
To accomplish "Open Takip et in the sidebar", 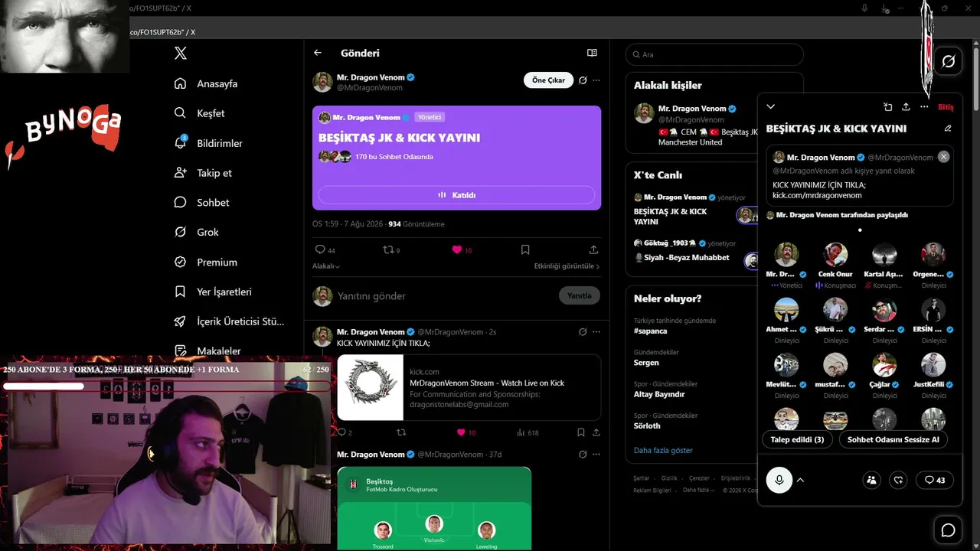I will 203,173.
